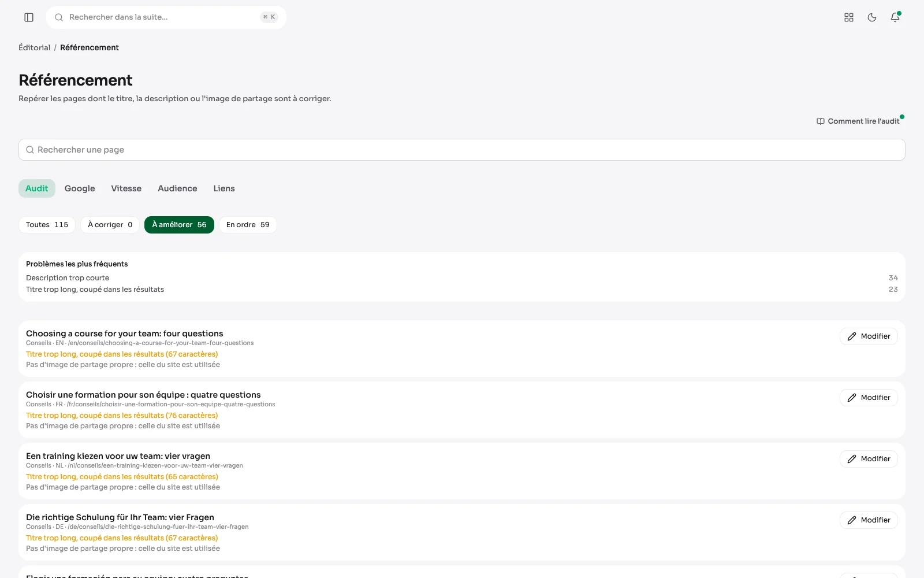924x578 pixels.
Task: Open the Audit tab
Action: tap(37, 188)
